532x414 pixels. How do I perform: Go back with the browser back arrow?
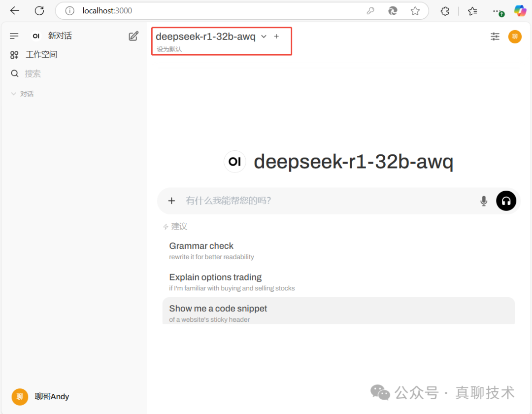15,11
